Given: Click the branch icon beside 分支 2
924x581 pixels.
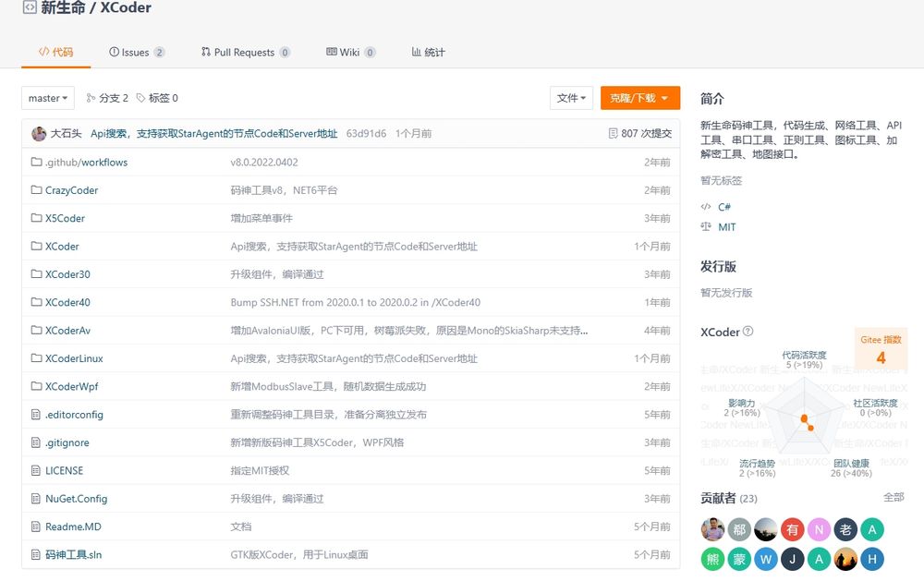Looking at the screenshot, I should coord(91,98).
